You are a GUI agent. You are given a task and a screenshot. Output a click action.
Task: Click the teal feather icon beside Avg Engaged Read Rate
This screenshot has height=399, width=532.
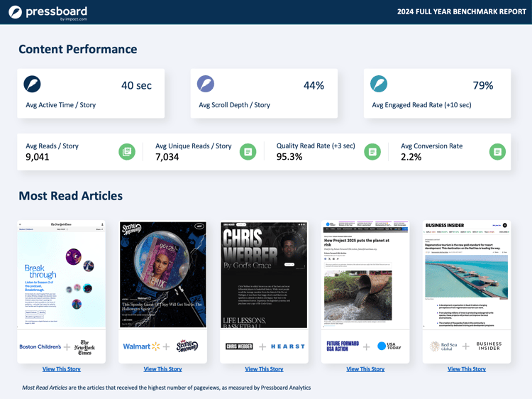coord(379,84)
